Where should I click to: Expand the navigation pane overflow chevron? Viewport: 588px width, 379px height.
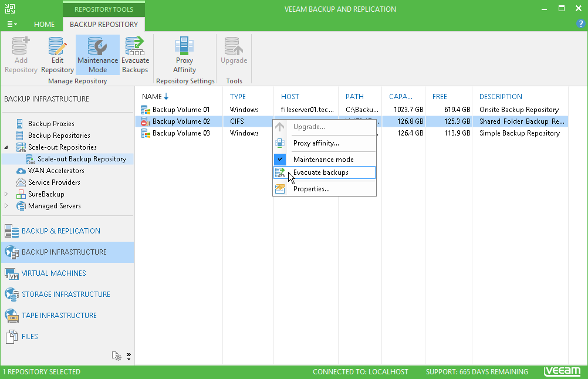coord(129,356)
